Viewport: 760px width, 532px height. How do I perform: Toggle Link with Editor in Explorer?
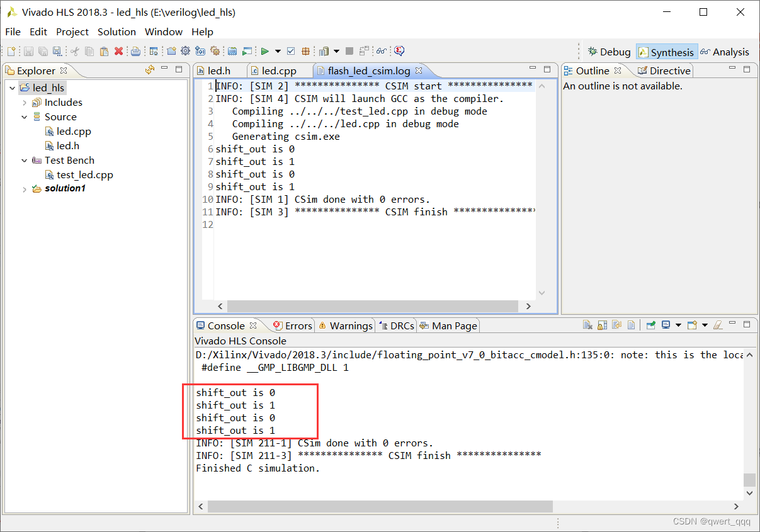pyautogui.click(x=150, y=70)
